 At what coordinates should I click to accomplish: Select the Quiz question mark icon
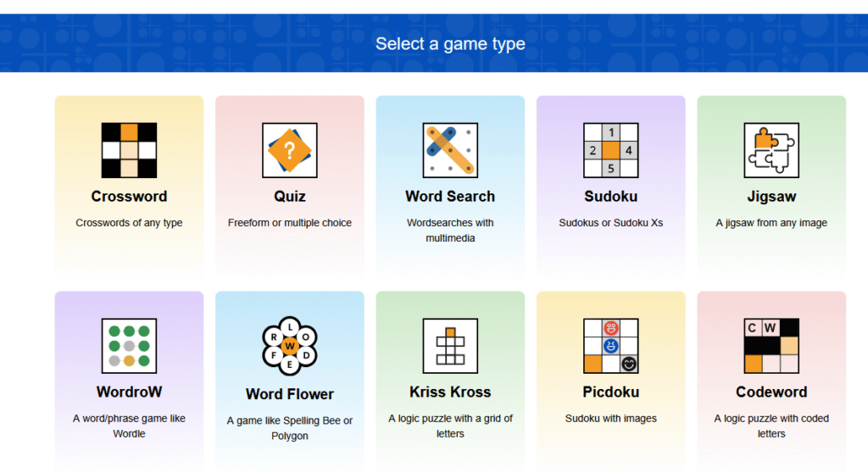pos(289,150)
